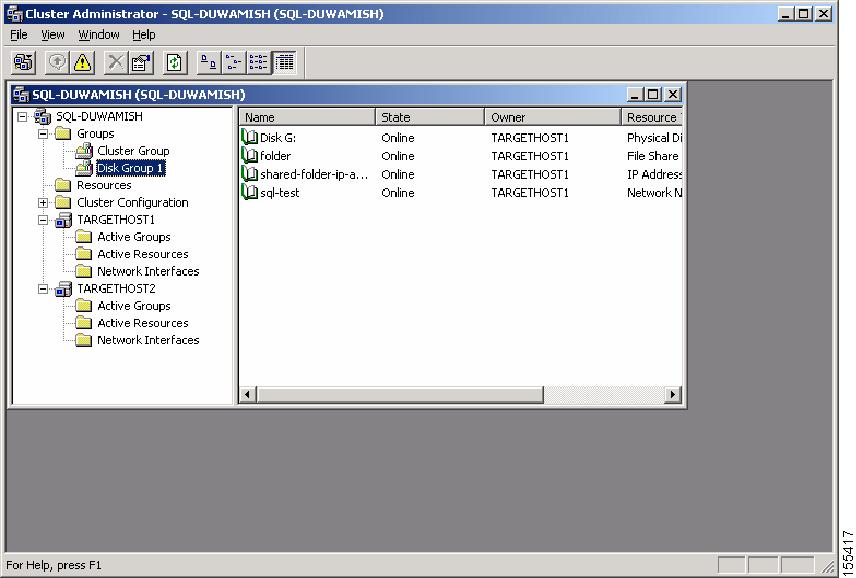
Task: Click File Share type in folder row
Action: 652,156
